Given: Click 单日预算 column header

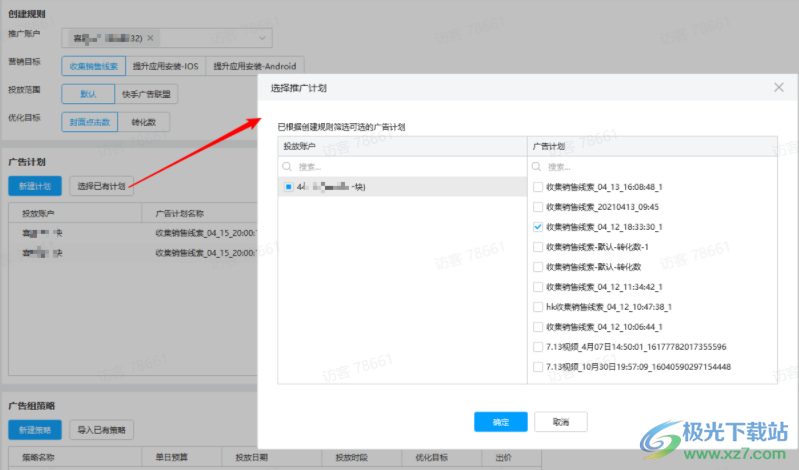Looking at the screenshot, I should tap(172, 457).
